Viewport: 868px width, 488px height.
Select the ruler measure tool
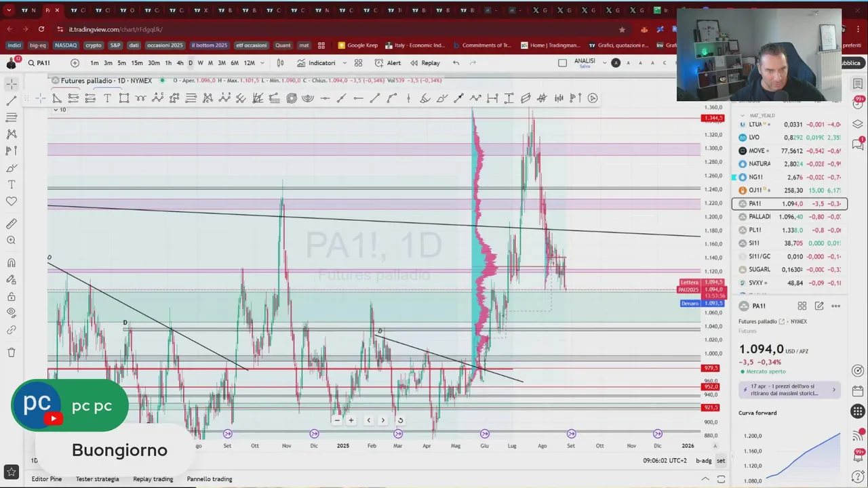point(12,224)
